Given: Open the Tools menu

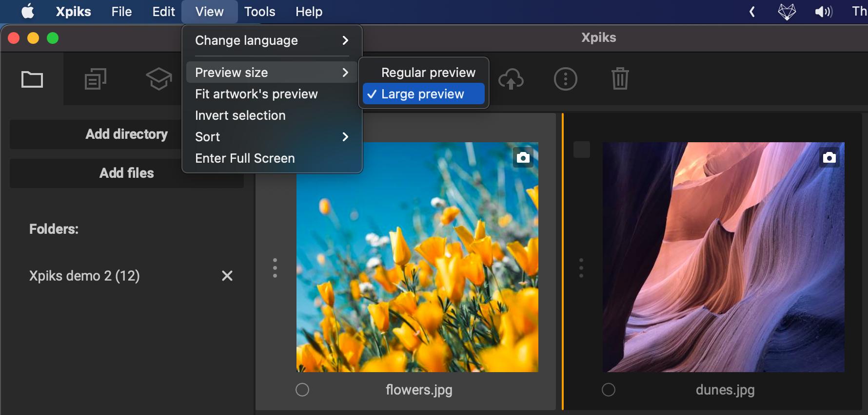Looking at the screenshot, I should [x=259, y=11].
